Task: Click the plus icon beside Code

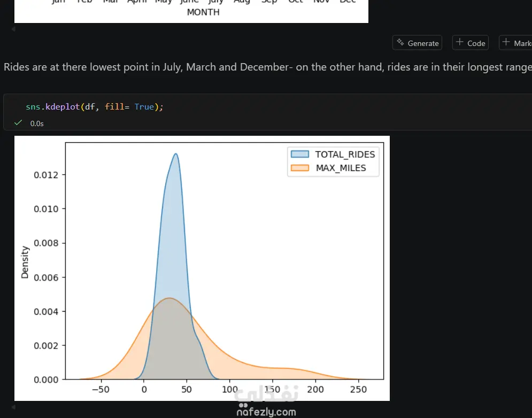Action: click(x=459, y=42)
